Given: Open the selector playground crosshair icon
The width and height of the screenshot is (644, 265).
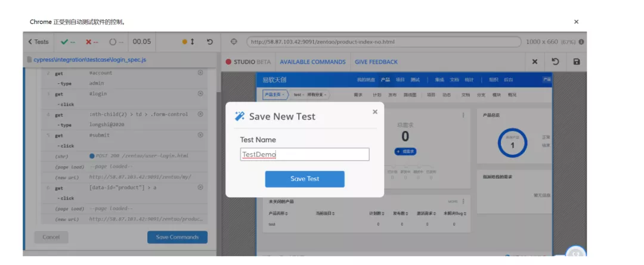Looking at the screenshot, I should [x=234, y=42].
